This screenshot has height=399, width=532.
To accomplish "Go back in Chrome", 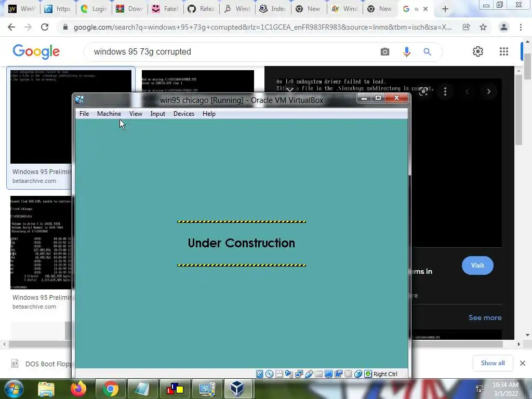I will [x=11, y=27].
